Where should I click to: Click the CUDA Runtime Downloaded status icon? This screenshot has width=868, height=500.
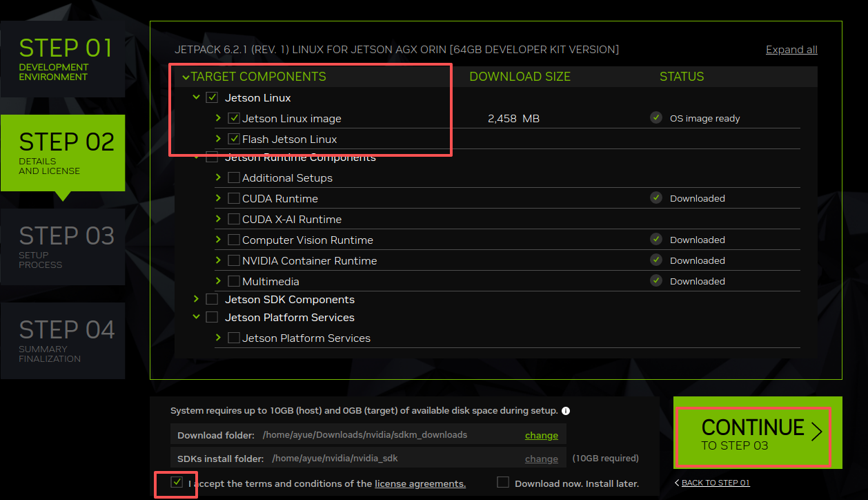(x=656, y=198)
